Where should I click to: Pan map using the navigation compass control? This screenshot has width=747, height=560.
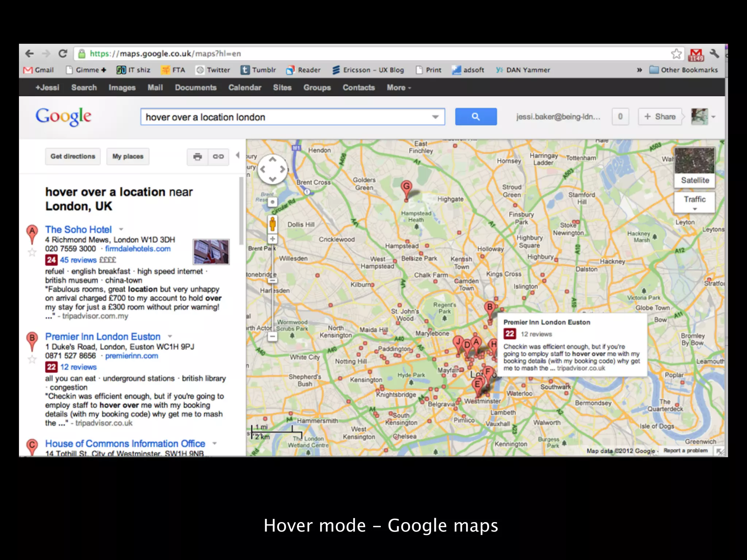click(x=272, y=169)
